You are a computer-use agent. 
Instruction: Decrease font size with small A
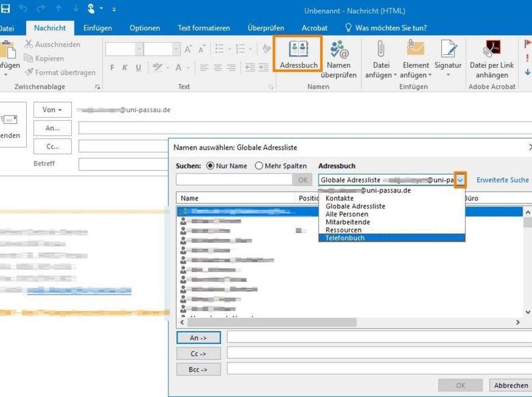point(202,50)
